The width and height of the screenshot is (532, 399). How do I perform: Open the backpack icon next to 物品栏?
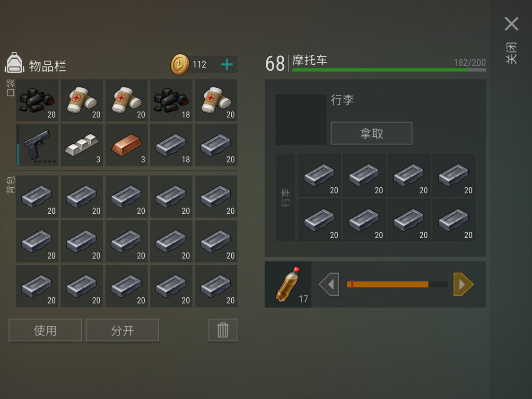[x=14, y=63]
